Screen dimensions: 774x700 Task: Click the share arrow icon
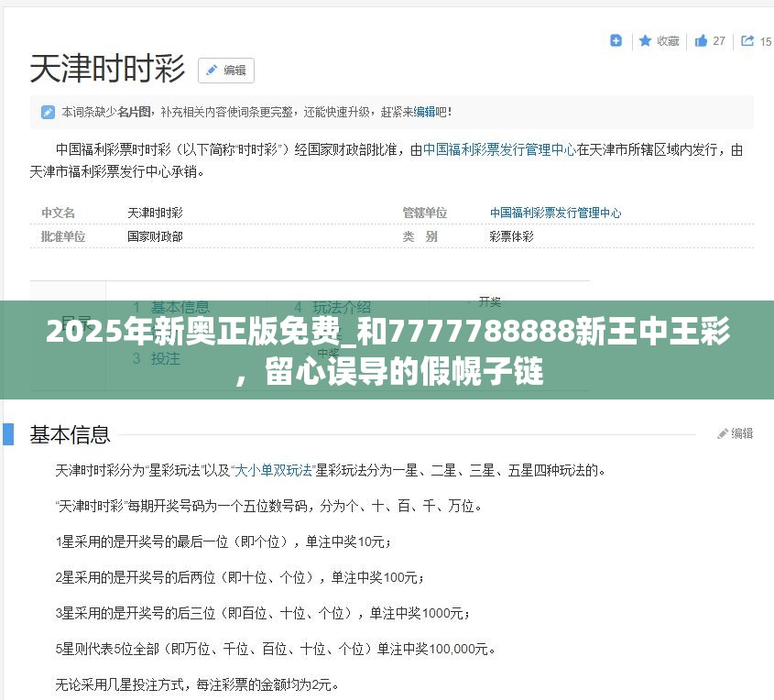click(x=747, y=40)
